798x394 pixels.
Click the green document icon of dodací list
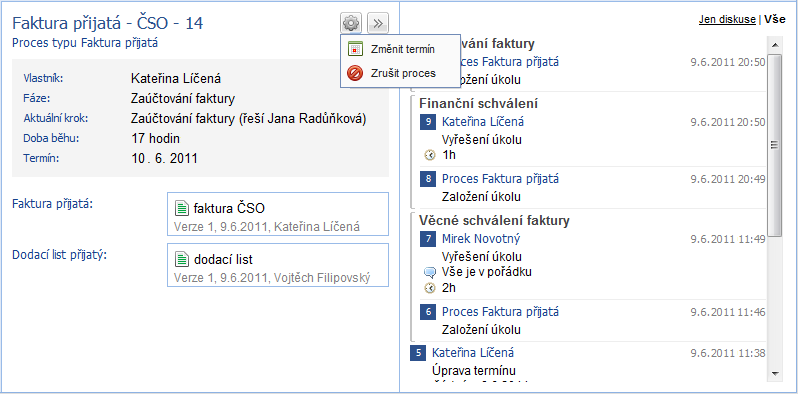point(182,260)
